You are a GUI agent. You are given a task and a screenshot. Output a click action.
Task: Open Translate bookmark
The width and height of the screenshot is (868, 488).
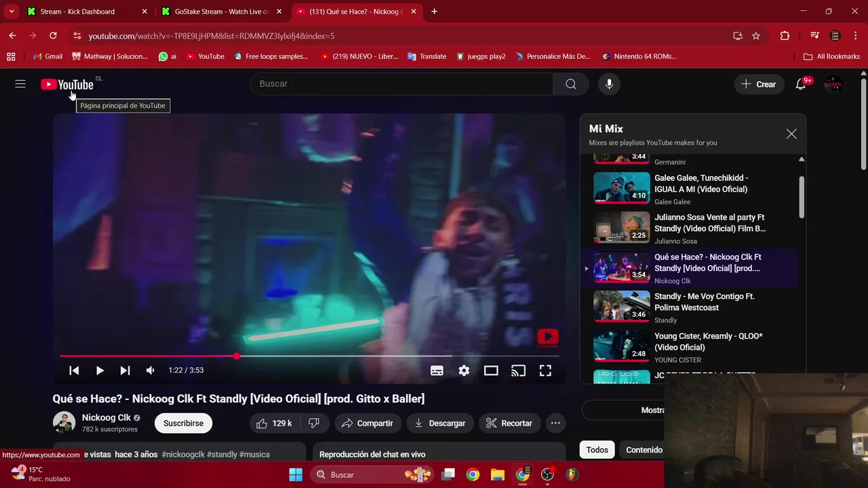tap(427, 56)
